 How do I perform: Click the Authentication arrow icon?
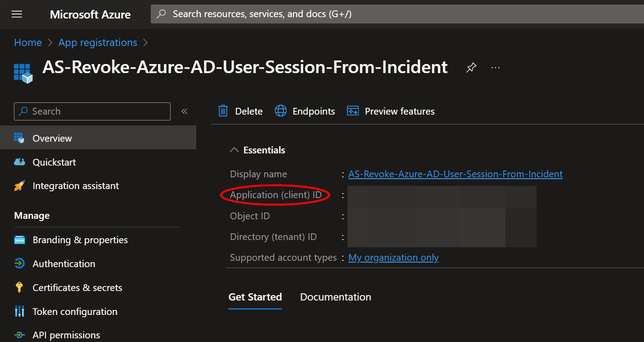pyautogui.click(x=19, y=264)
